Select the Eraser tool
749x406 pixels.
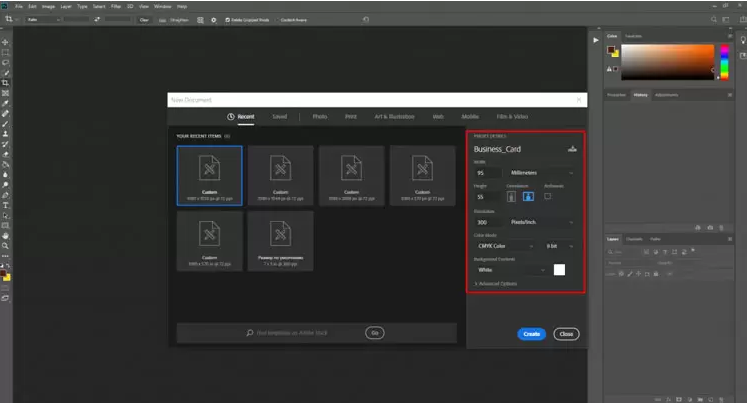coord(5,154)
